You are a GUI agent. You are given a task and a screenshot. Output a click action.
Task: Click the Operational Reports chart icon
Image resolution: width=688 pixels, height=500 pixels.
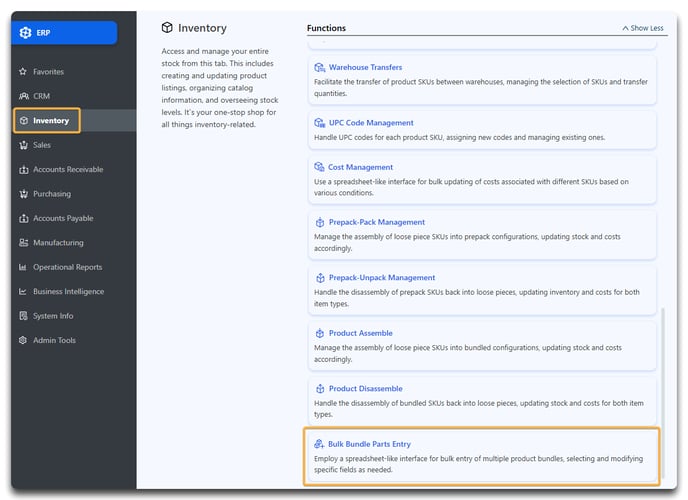(x=23, y=267)
